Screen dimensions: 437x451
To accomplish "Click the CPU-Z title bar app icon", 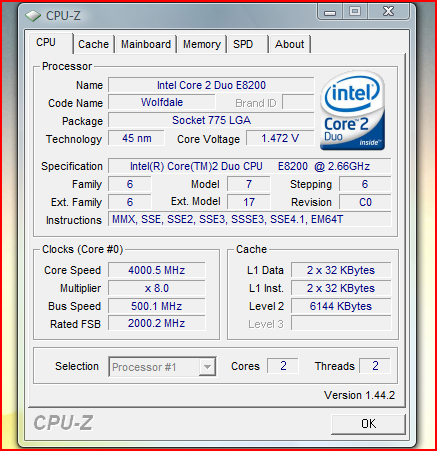I will click(33, 16).
